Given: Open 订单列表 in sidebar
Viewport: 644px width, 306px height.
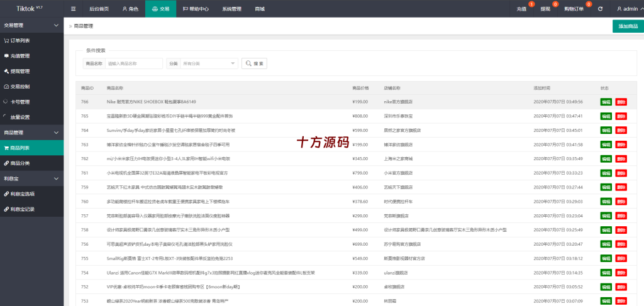Looking at the screenshot, I should (31, 41).
